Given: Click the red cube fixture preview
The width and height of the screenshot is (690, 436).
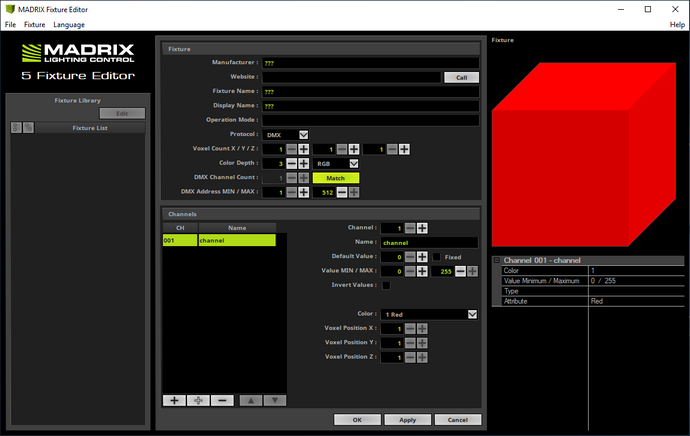Looking at the screenshot, I should pos(584,154).
